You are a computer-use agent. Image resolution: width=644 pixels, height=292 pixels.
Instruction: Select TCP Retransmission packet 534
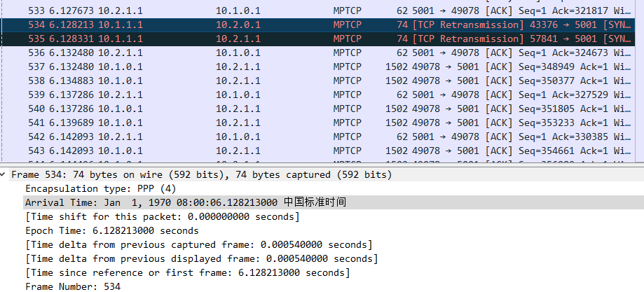(318, 25)
